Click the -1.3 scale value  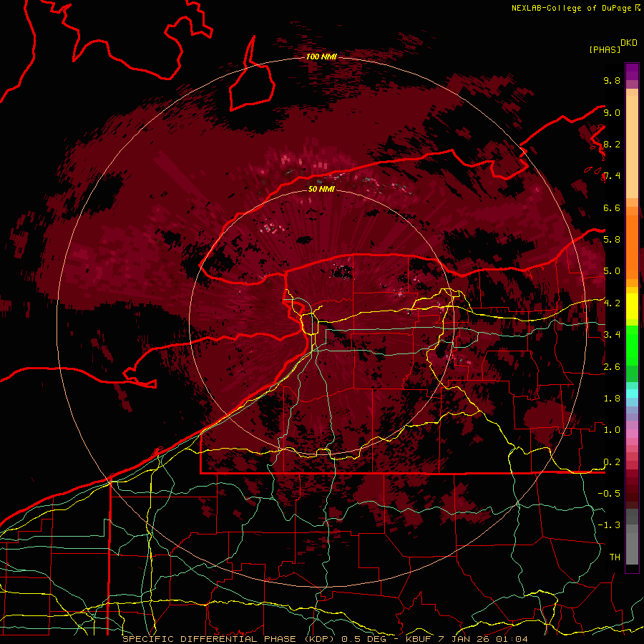tap(609, 525)
